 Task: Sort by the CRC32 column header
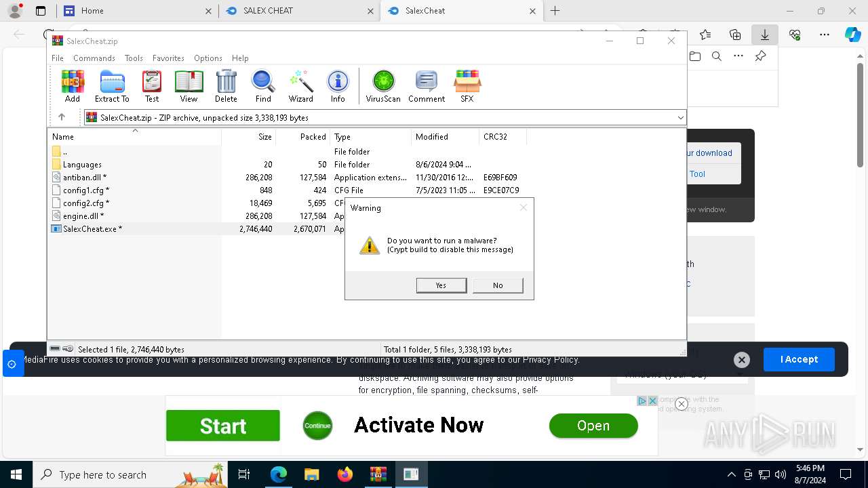503,137
